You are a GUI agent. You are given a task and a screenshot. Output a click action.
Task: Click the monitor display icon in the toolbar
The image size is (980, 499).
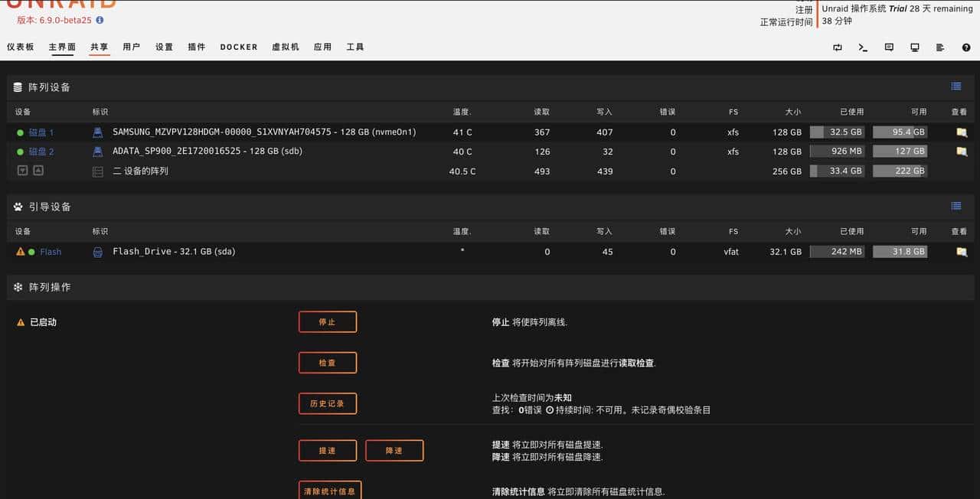(x=914, y=47)
